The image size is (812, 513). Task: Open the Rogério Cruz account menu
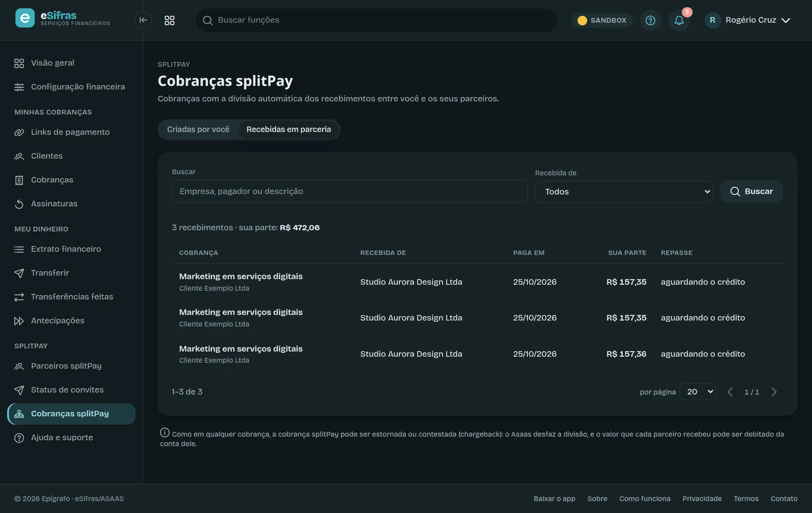(748, 20)
